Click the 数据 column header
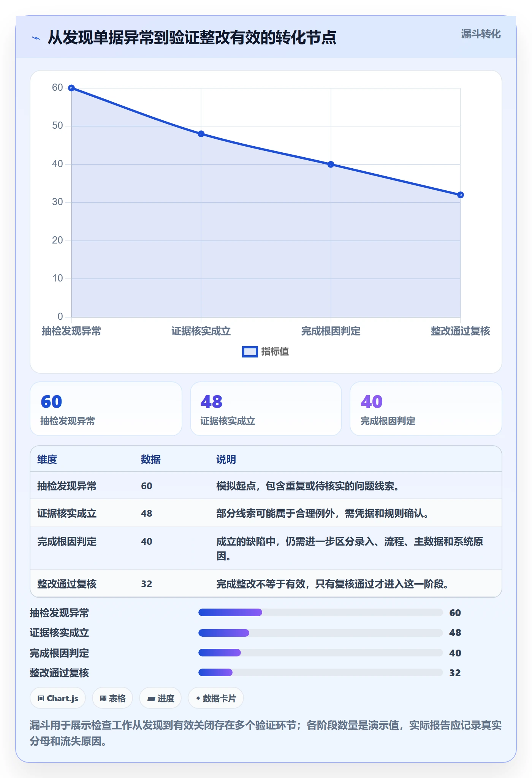 (x=151, y=460)
